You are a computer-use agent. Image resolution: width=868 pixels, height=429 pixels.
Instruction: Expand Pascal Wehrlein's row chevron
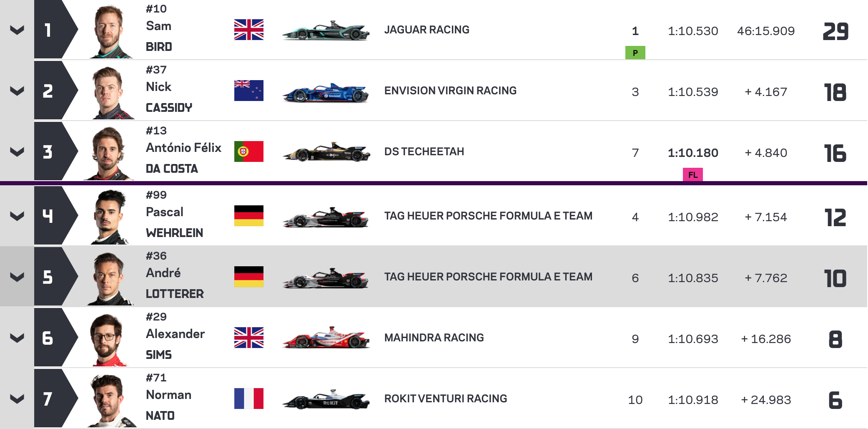[x=17, y=216]
